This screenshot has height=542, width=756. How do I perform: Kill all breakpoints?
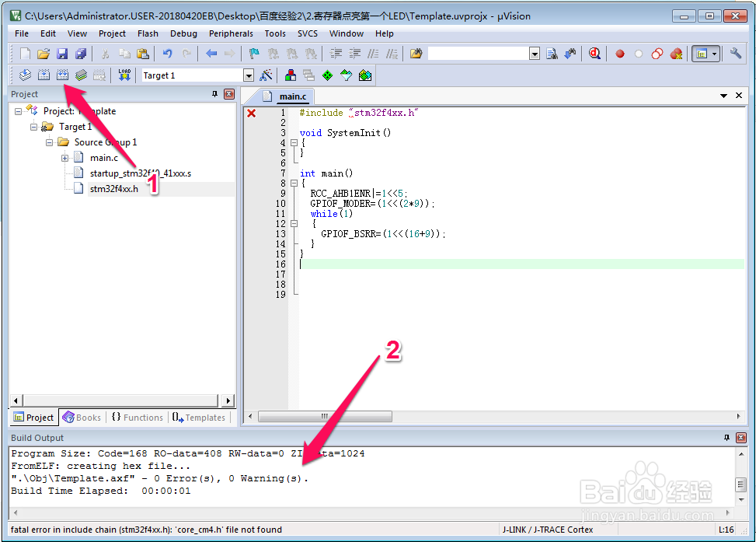(x=677, y=54)
